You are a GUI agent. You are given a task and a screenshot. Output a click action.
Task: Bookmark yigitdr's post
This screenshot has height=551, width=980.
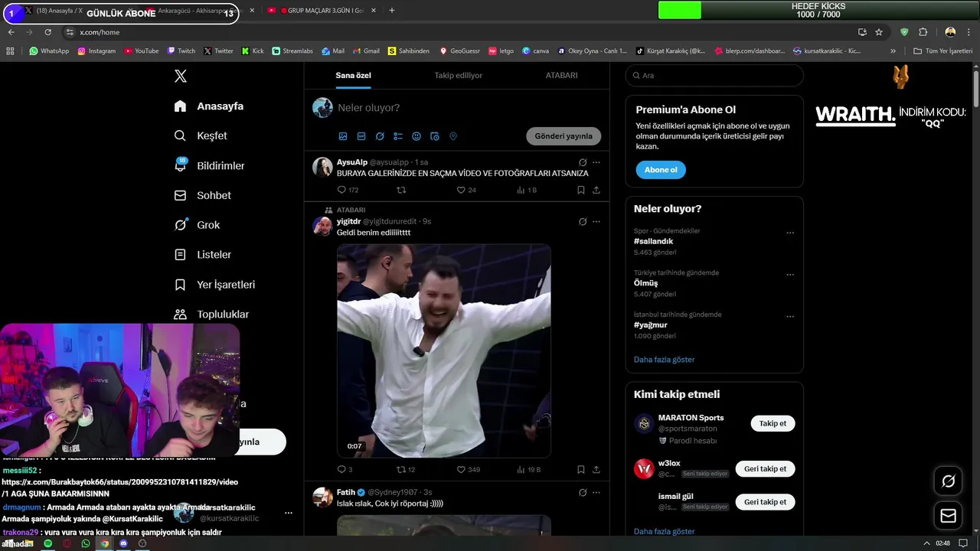pyautogui.click(x=581, y=469)
